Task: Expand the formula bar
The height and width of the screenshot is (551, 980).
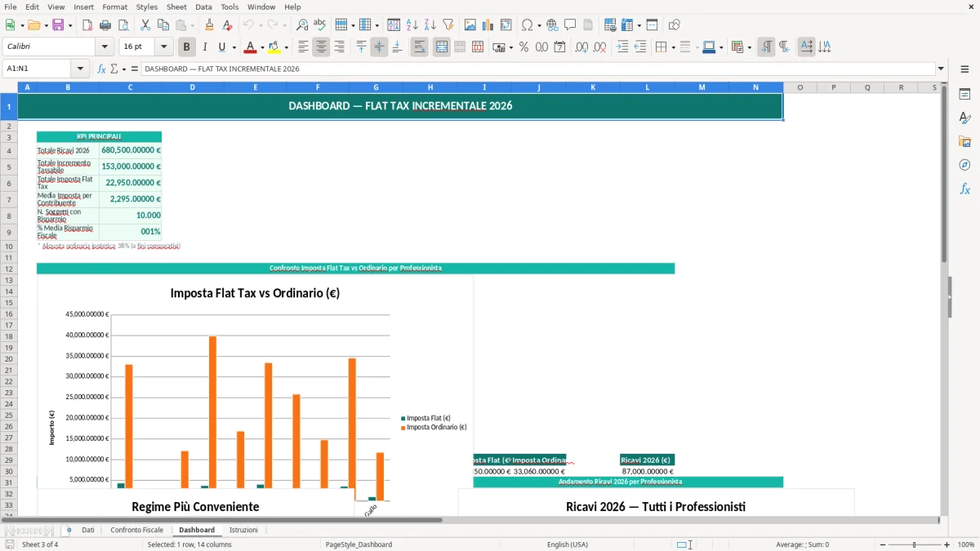Action: click(x=941, y=69)
